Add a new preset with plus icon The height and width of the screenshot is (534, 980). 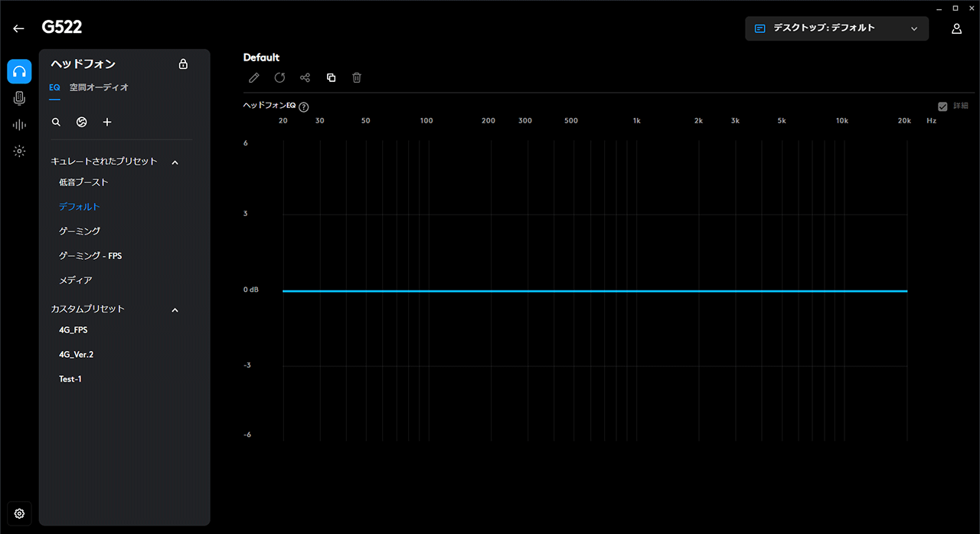coord(107,122)
